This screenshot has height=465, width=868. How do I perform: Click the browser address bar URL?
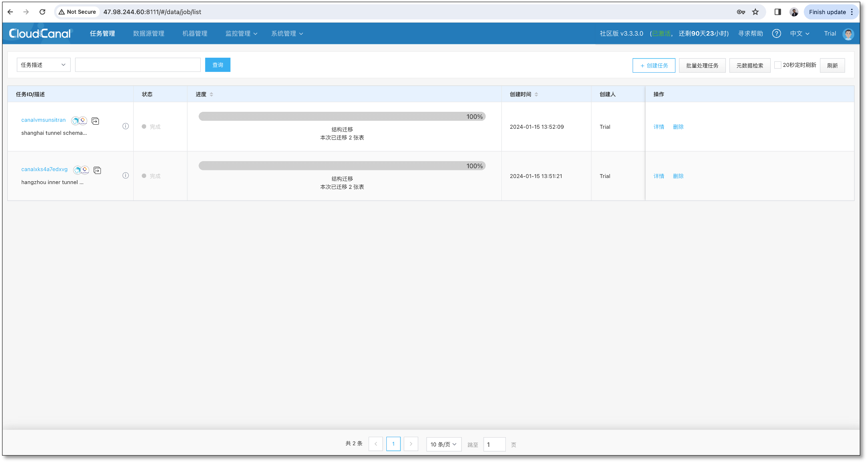pyautogui.click(x=152, y=12)
